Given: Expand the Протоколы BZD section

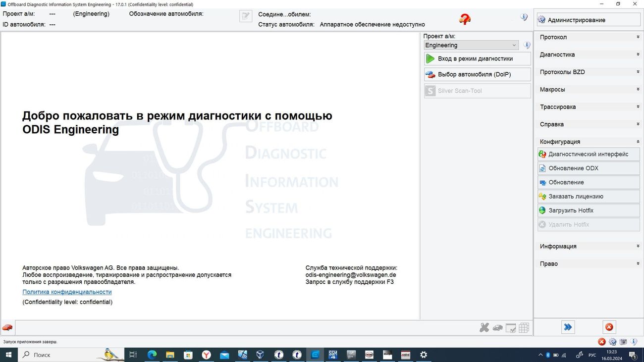Looking at the screenshot, I should pos(589,72).
